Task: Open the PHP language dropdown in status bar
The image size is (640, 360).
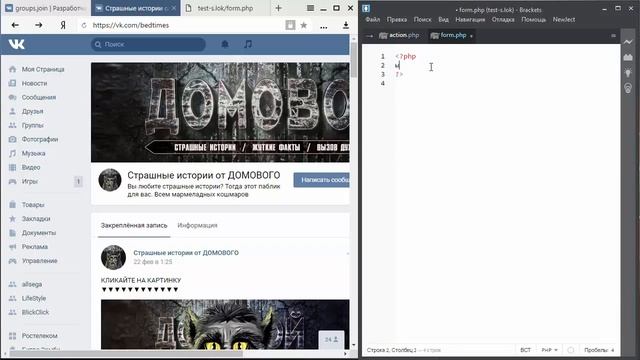Action: [549, 350]
